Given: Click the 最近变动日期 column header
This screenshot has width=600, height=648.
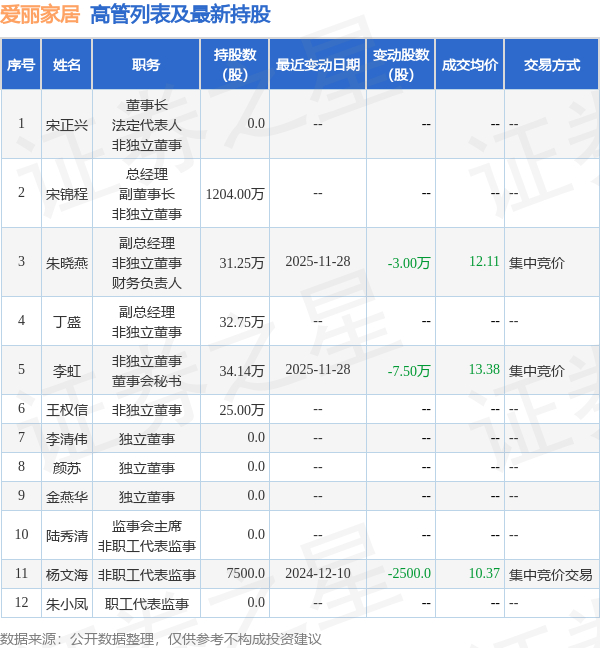Looking at the screenshot, I should click(x=318, y=65).
